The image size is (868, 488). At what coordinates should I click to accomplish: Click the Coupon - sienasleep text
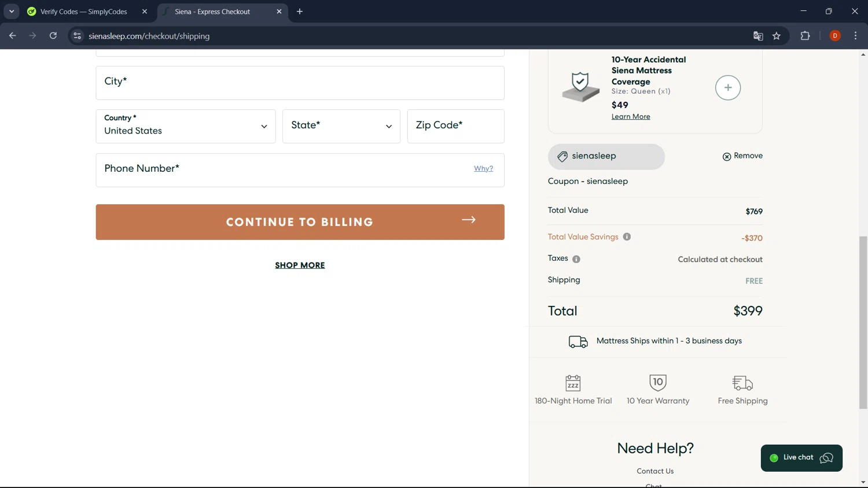pos(588,182)
